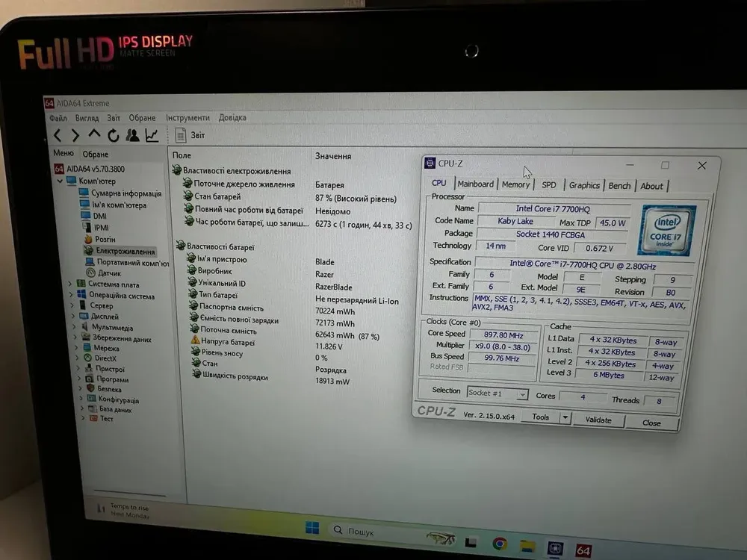Expand the Системна плата tree node
Screen dimensions: 747x560
click(71, 284)
